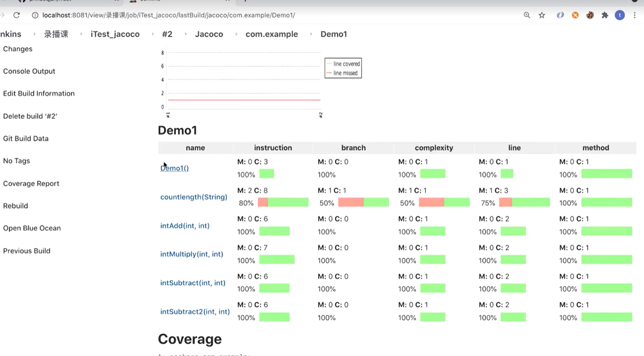This screenshot has height=356, width=644.
Task: Open the intSubtract2(int, int) method link
Action: [195, 311]
